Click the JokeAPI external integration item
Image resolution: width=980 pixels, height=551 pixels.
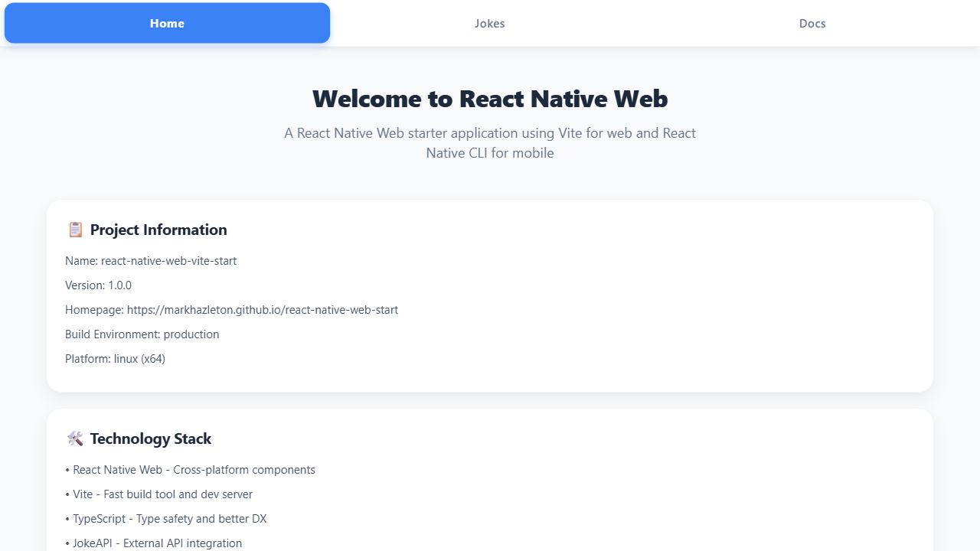point(153,543)
